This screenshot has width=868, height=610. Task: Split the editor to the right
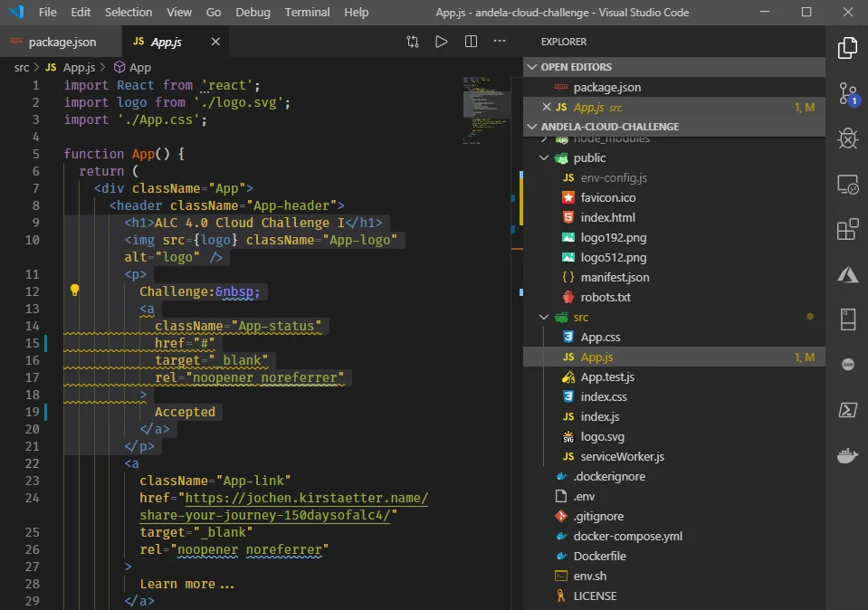pyautogui.click(x=471, y=42)
